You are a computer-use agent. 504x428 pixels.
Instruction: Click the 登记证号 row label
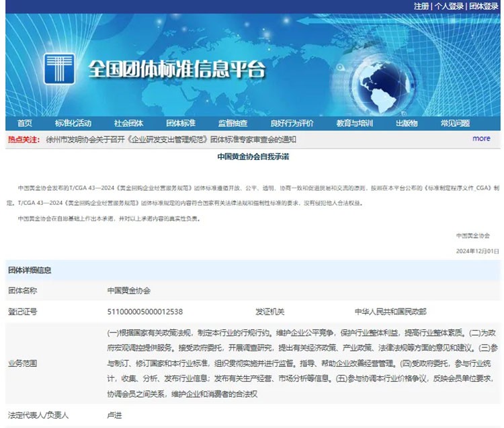click(22, 311)
